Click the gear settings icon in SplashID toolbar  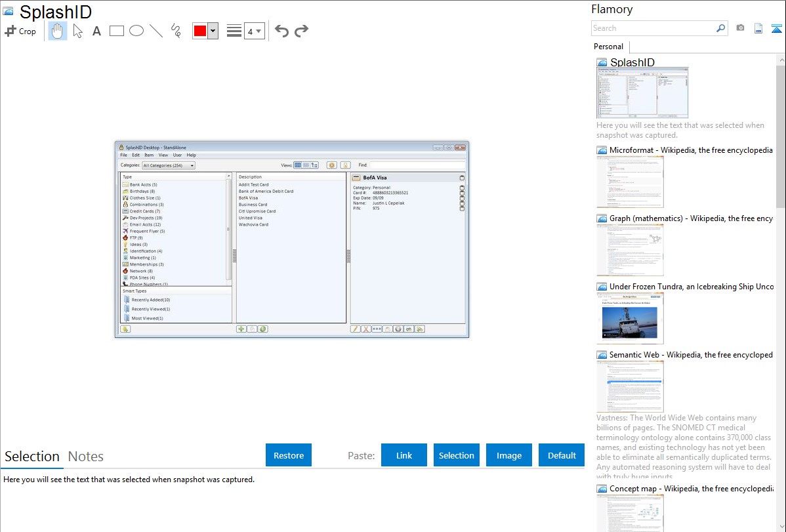(x=331, y=165)
